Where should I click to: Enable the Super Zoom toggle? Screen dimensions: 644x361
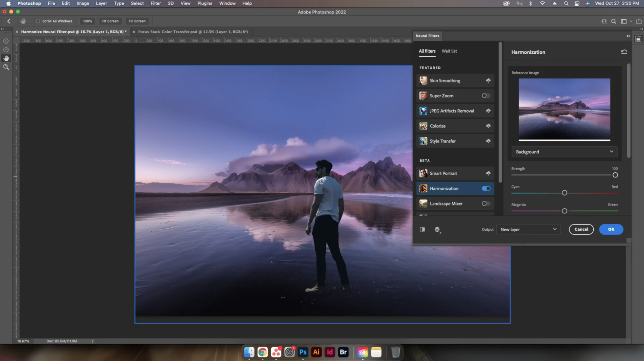pos(486,96)
